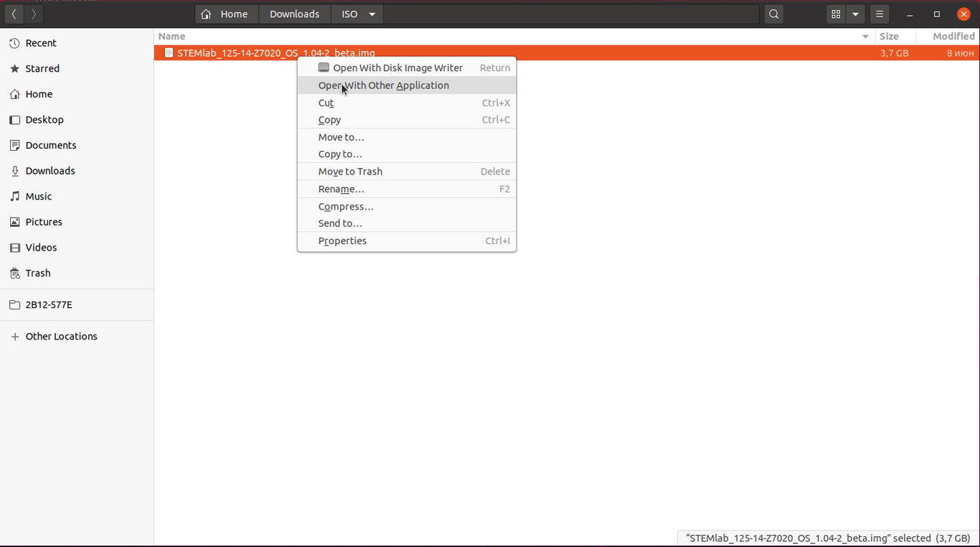Select Send to… in the context menu

click(x=407, y=223)
